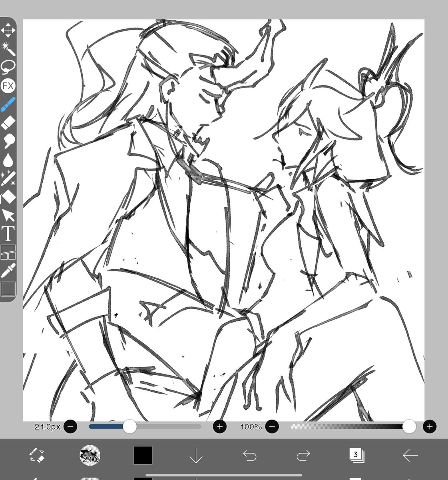This screenshot has height=480, width=448.
Task: Undo the last stroke
Action: click(250, 455)
